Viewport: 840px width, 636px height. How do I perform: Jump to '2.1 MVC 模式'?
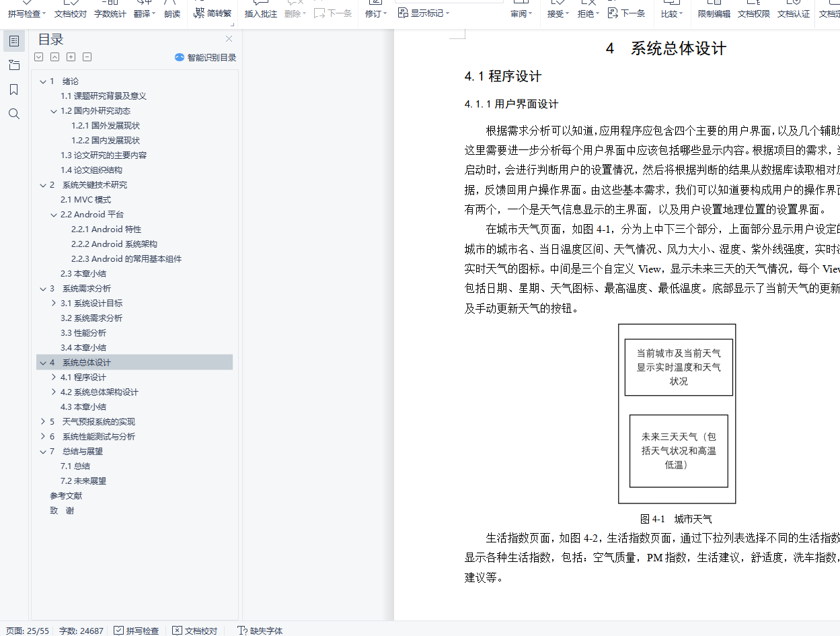85,200
